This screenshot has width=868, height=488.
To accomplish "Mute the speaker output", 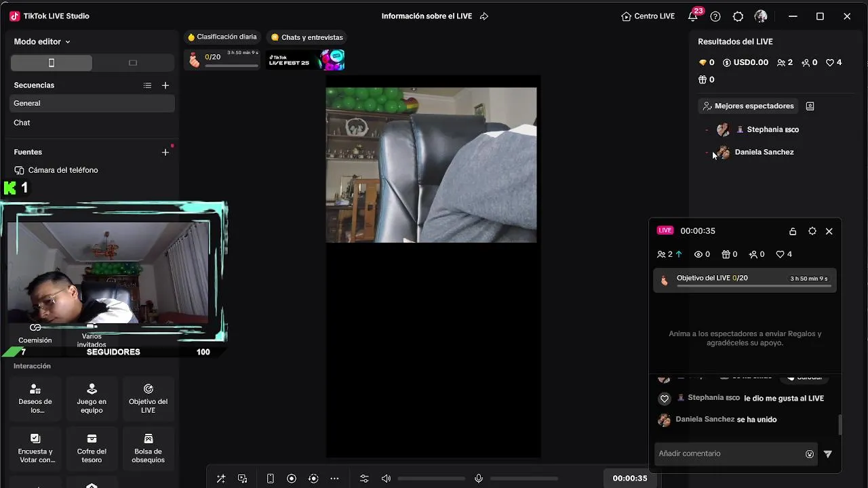I will click(x=386, y=479).
